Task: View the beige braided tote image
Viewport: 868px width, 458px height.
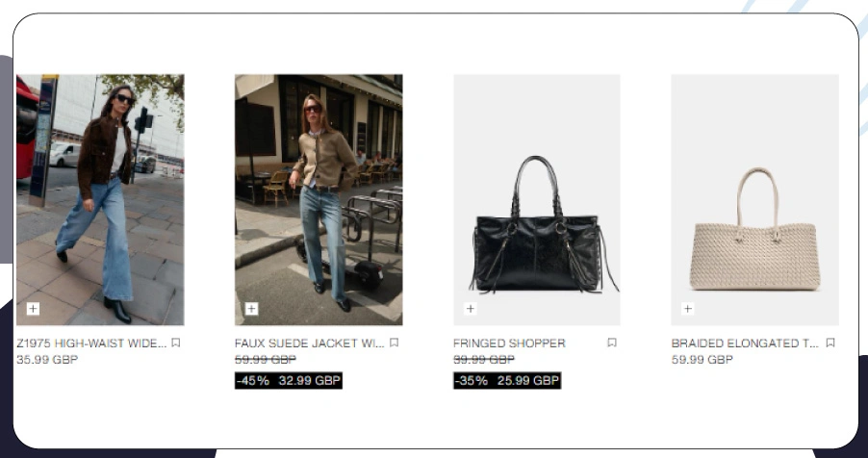Action: click(x=755, y=199)
